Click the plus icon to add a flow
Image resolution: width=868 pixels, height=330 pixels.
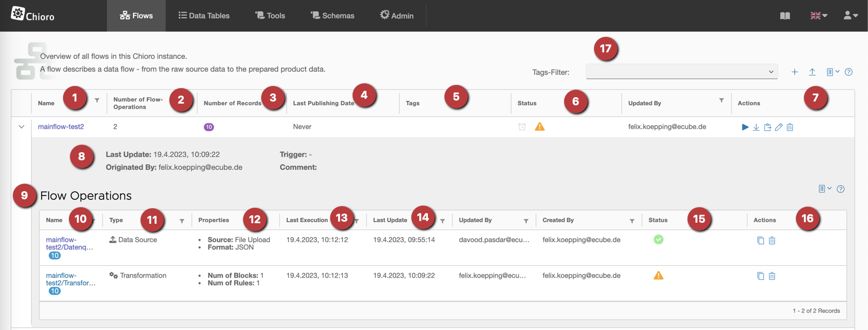point(794,72)
